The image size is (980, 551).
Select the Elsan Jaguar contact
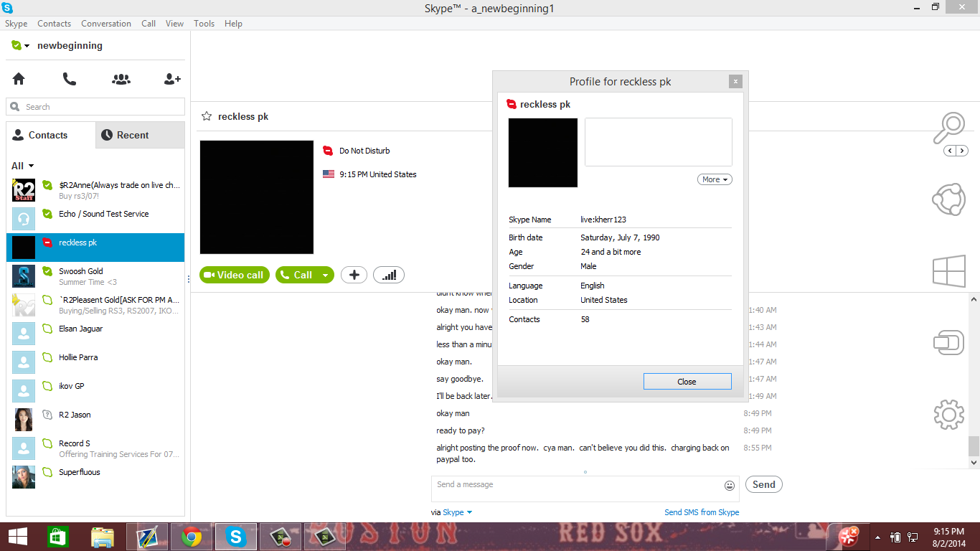[95, 334]
